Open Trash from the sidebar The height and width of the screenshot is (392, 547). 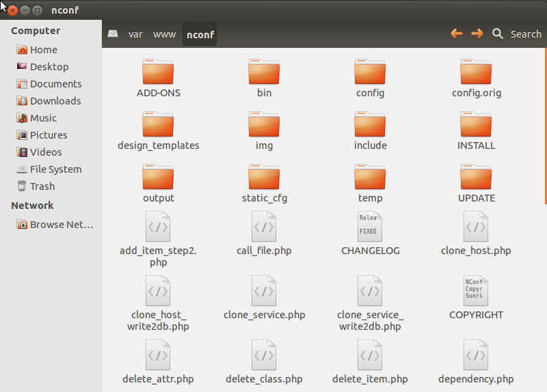(42, 186)
